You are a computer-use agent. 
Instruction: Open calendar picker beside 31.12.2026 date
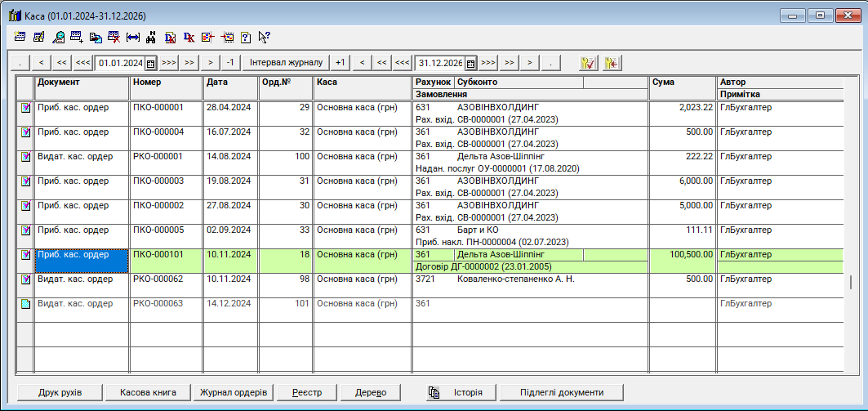tap(470, 63)
